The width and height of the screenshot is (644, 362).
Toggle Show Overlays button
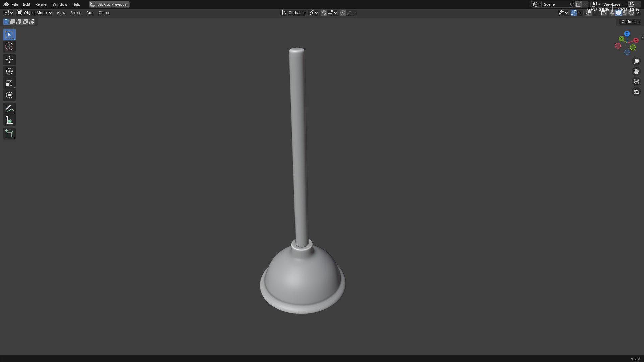(589, 13)
